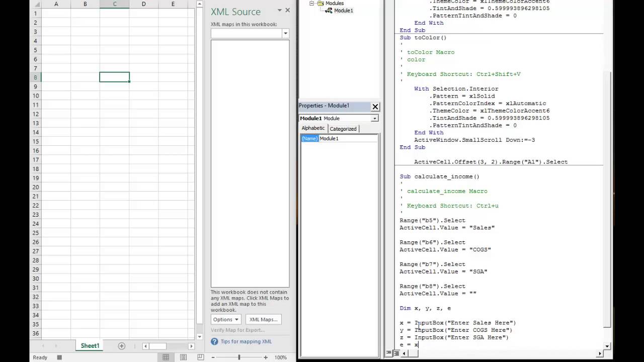Click the 'Sub toColor()' code line

coord(423,38)
